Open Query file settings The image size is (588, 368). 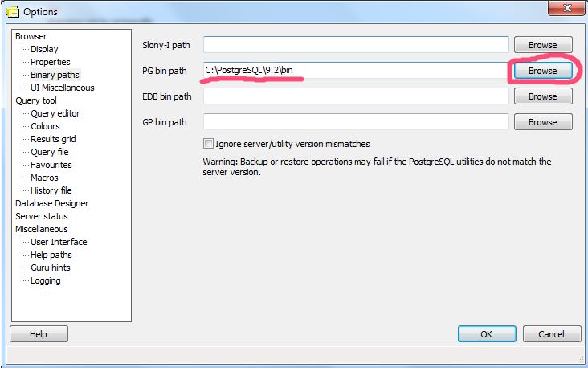pyautogui.click(x=50, y=152)
